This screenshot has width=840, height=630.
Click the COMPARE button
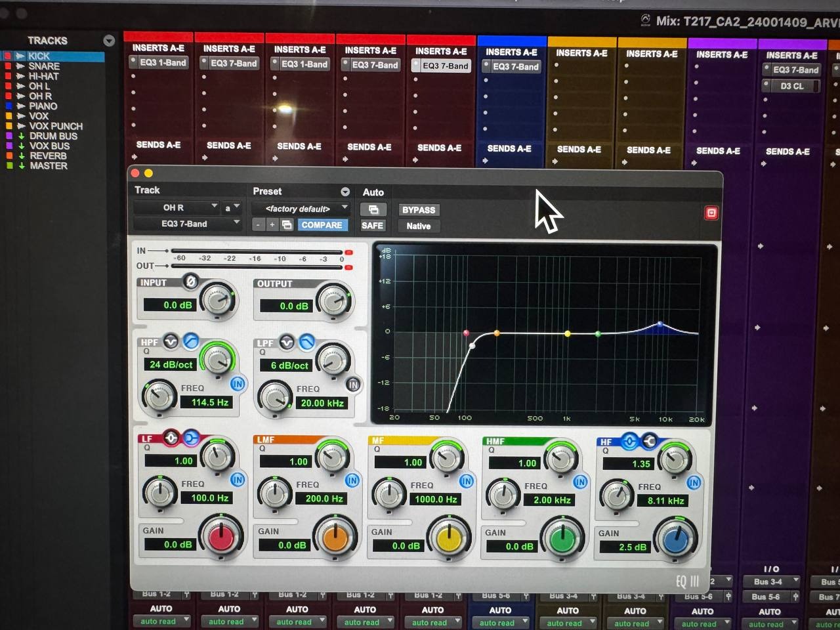tap(322, 225)
